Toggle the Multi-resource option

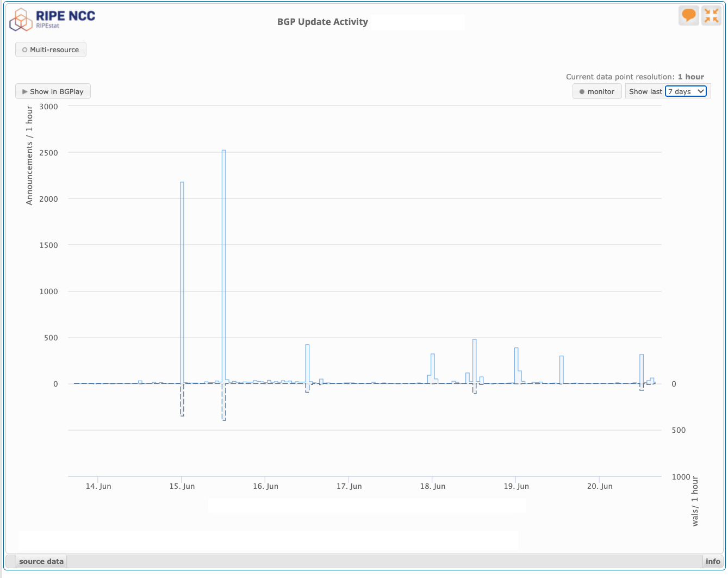click(x=51, y=49)
